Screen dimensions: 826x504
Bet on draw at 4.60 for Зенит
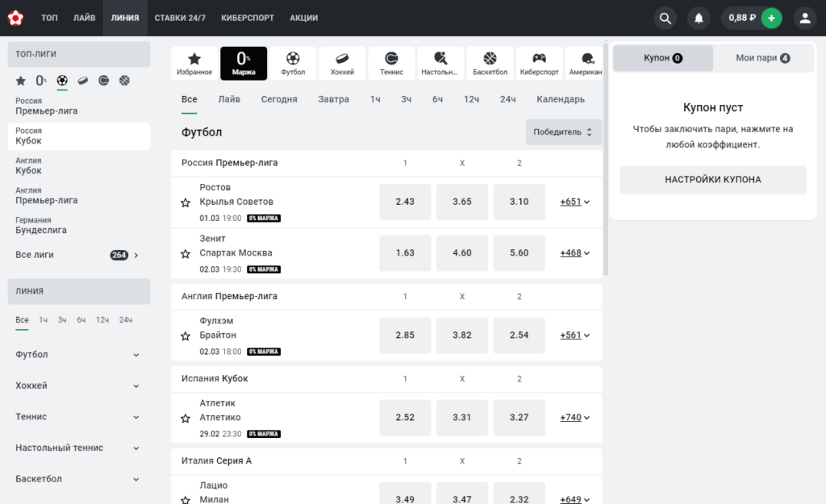[x=462, y=252]
